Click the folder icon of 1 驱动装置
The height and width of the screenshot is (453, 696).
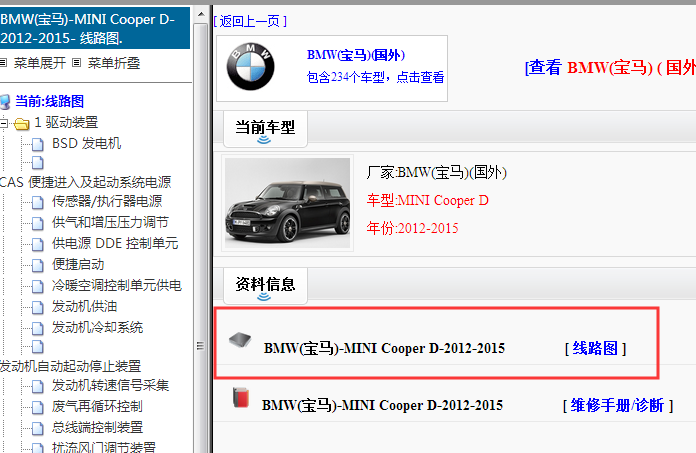pos(21,123)
